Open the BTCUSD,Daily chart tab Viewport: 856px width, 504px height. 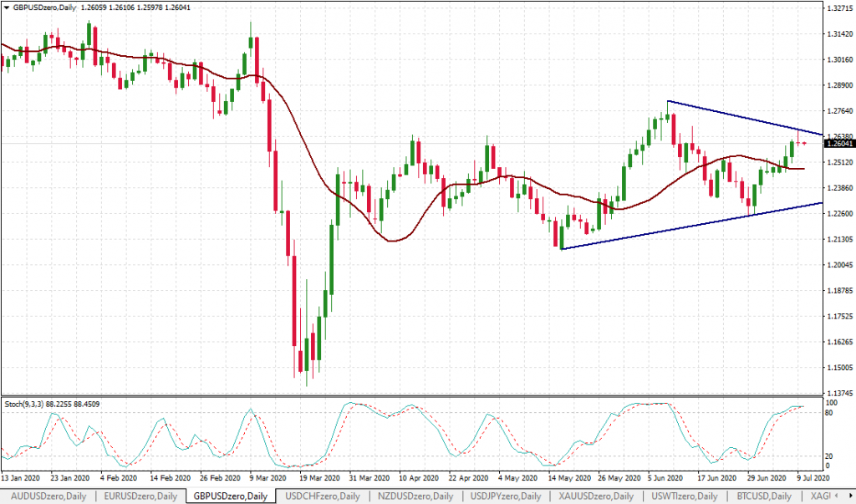pos(764,496)
